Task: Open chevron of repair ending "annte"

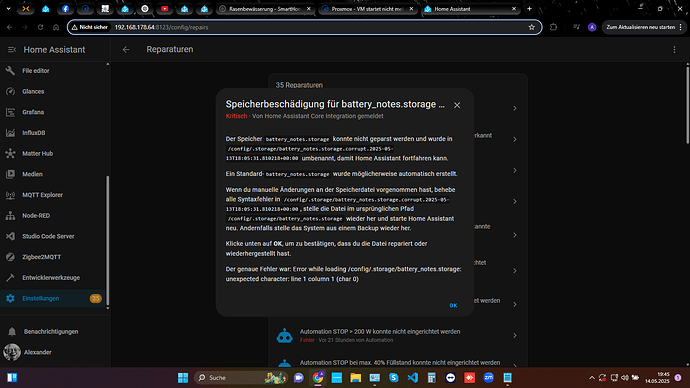Action: 514,235
